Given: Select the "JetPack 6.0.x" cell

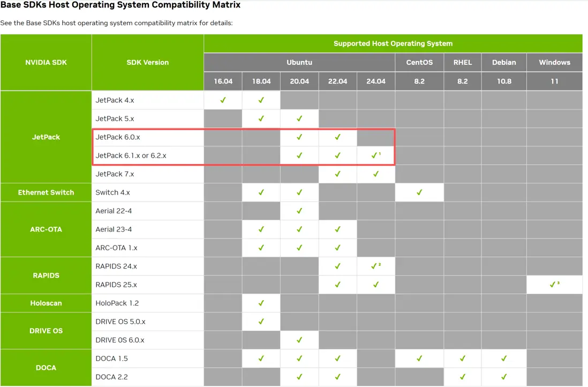Looking at the screenshot, I should 148,137.
